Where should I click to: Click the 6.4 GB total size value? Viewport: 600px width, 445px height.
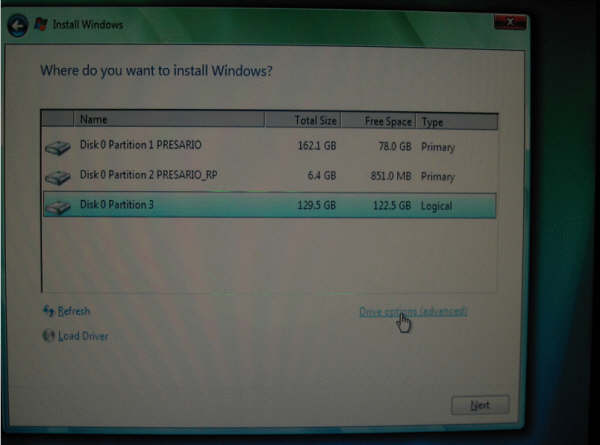point(322,176)
